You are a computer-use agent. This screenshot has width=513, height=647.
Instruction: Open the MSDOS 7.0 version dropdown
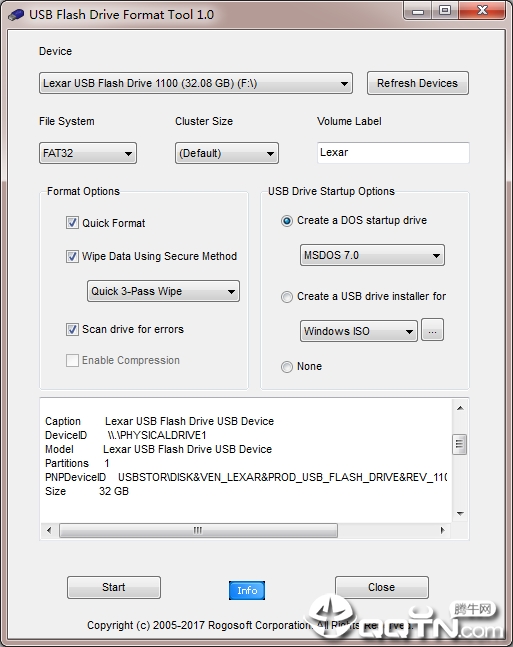click(x=372, y=255)
